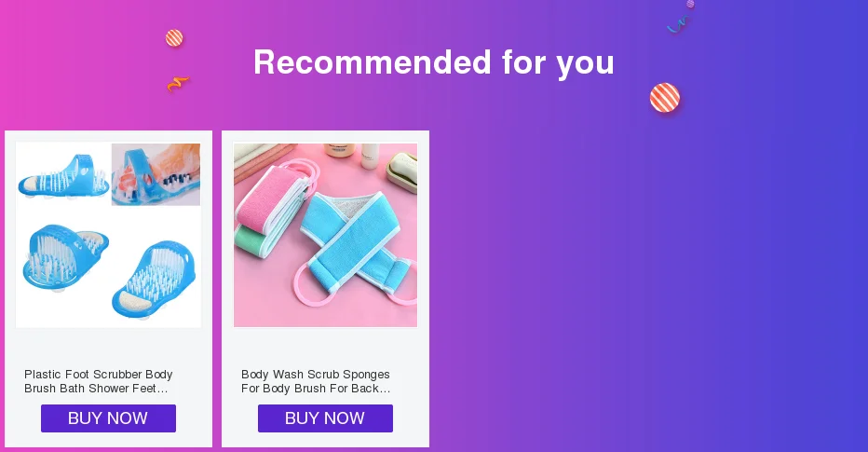Click the bottom-right blue slipper with pumice
This screenshot has height=452, width=868.
tap(154, 280)
